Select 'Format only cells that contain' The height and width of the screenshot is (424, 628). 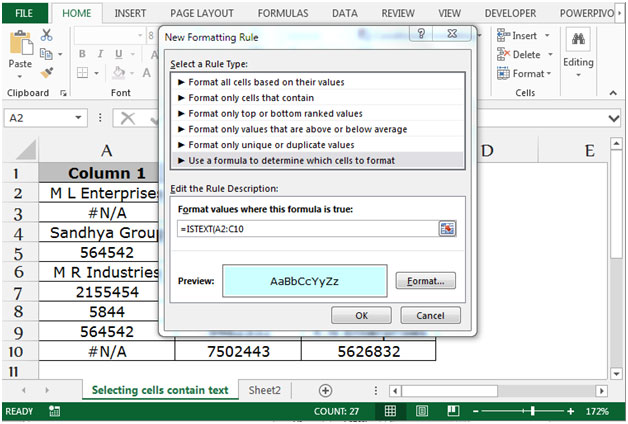[317, 98]
